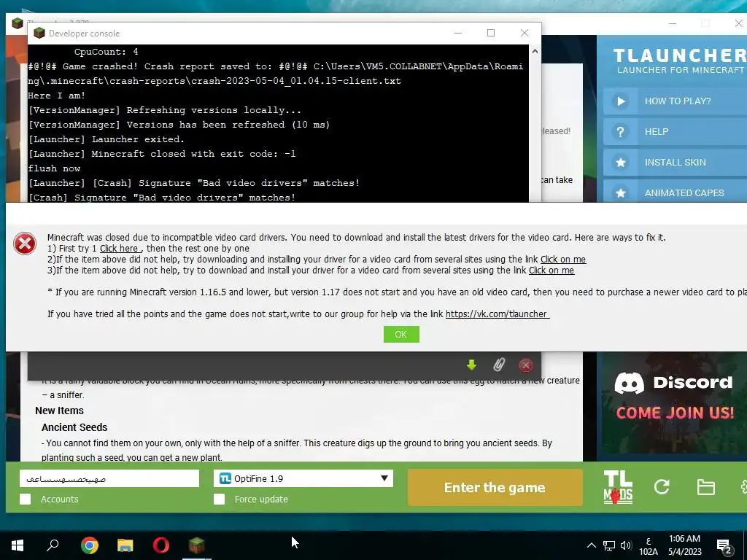Click console line 'flush now'

tap(54, 168)
